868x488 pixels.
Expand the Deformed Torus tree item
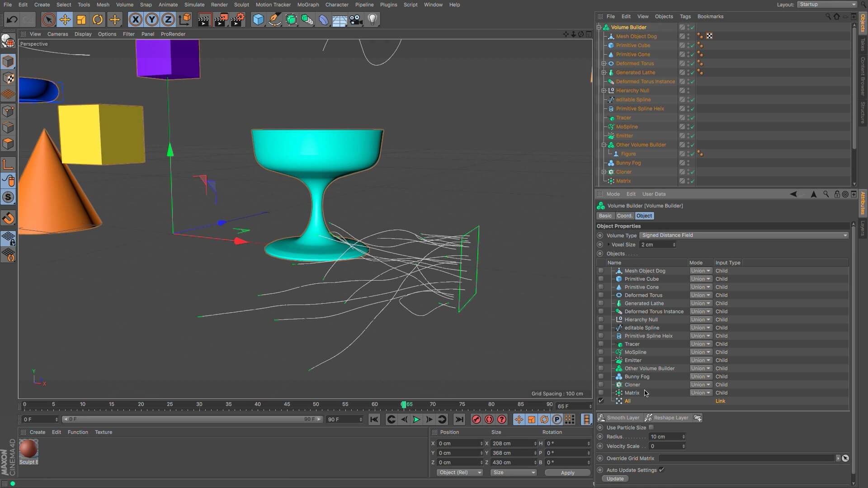604,63
